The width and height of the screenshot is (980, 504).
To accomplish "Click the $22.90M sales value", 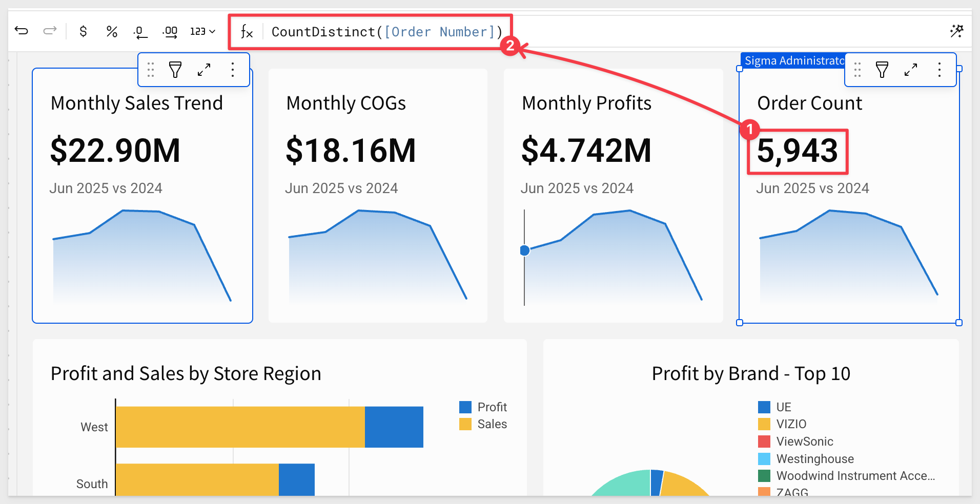I will pos(115,151).
